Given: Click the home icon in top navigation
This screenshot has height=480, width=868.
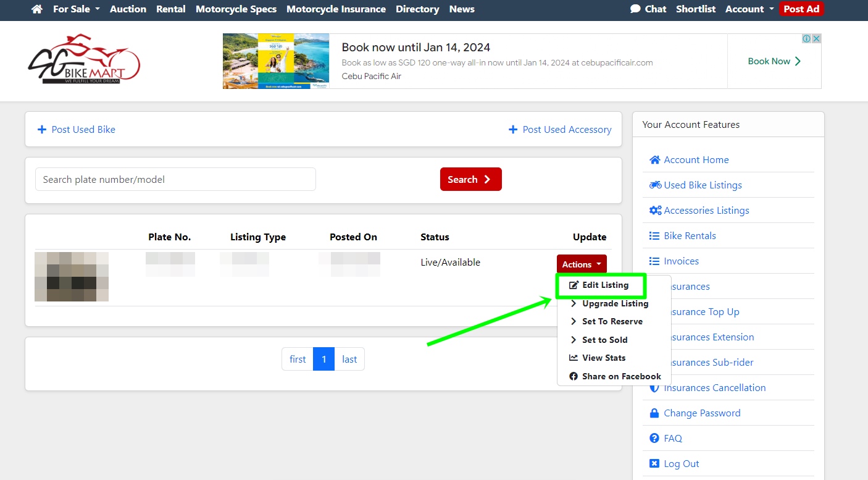Looking at the screenshot, I should click(37, 9).
